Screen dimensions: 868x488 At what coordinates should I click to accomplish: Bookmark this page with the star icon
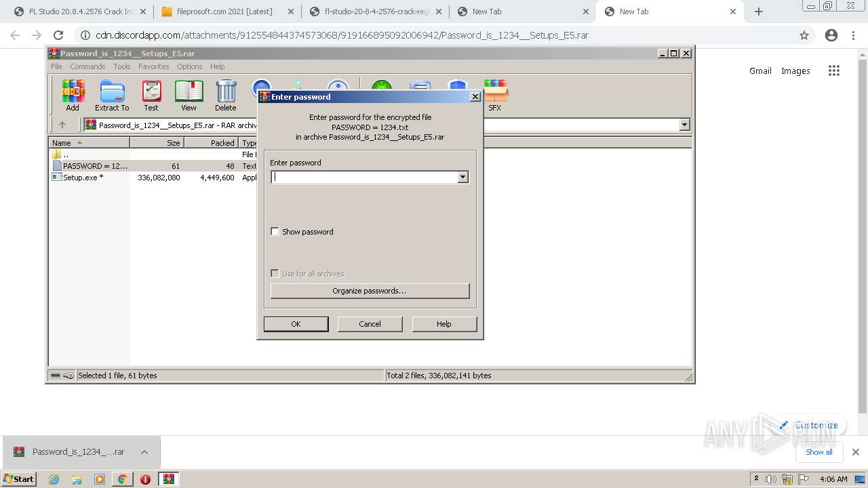click(804, 35)
